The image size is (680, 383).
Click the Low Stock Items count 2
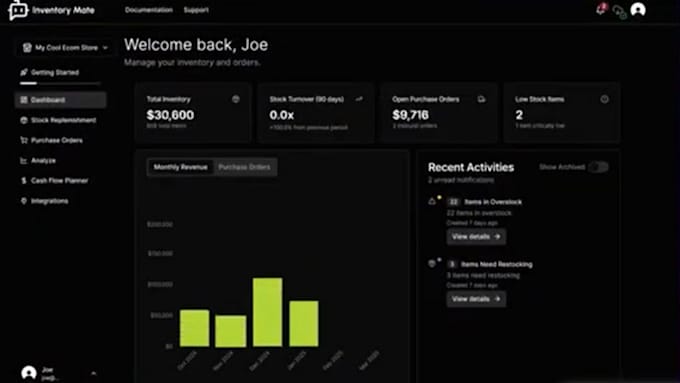(519, 115)
